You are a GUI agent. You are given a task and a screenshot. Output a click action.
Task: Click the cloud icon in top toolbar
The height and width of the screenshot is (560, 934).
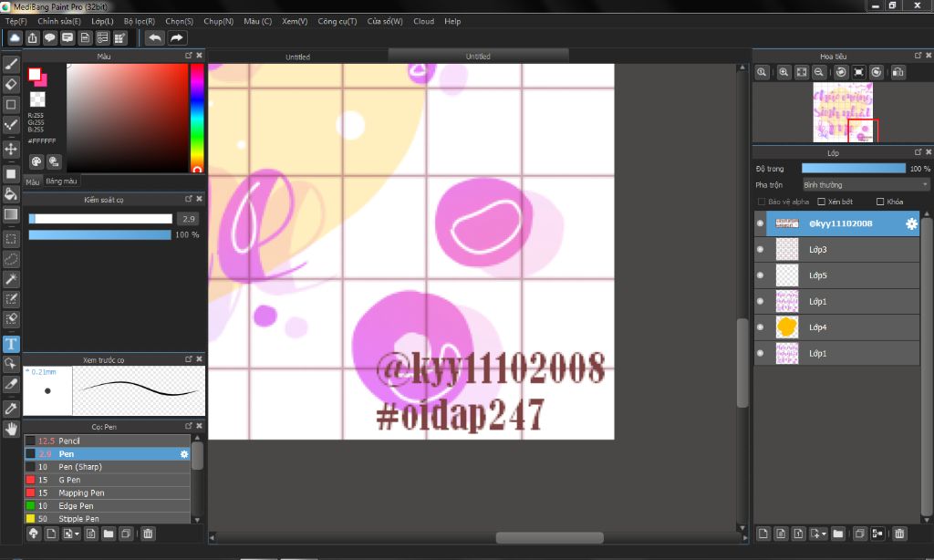click(x=15, y=38)
